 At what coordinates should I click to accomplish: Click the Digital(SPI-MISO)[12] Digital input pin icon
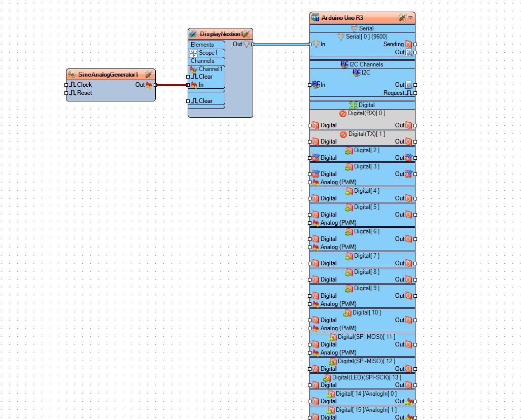(316, 369)
